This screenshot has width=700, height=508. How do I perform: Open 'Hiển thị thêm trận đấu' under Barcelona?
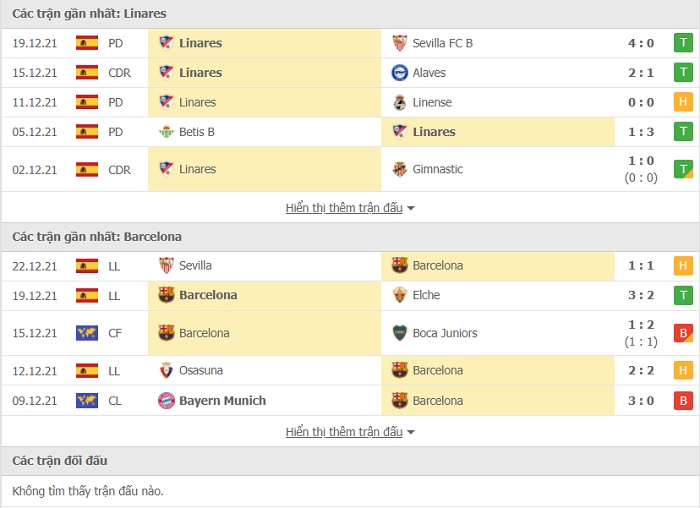pos(344,432)
